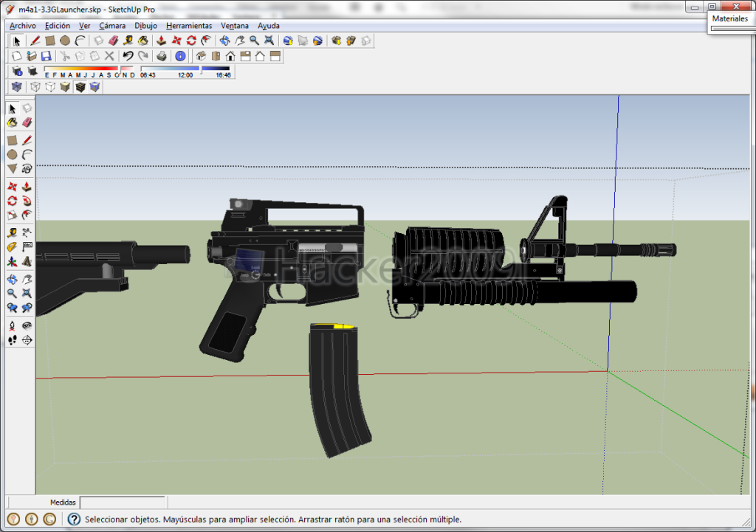Select the Tape Measure tool in top toolbar
756x532 pixels.
(128, 41)
